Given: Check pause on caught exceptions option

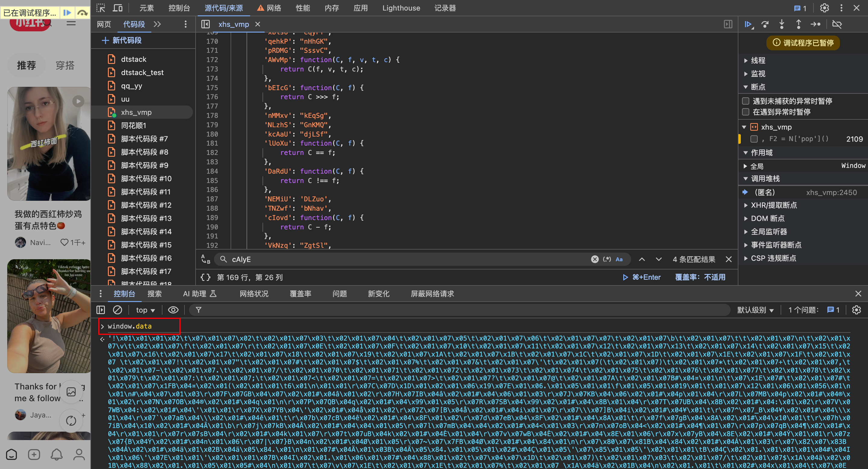Looking at the screenshot, I should (746, 112).
